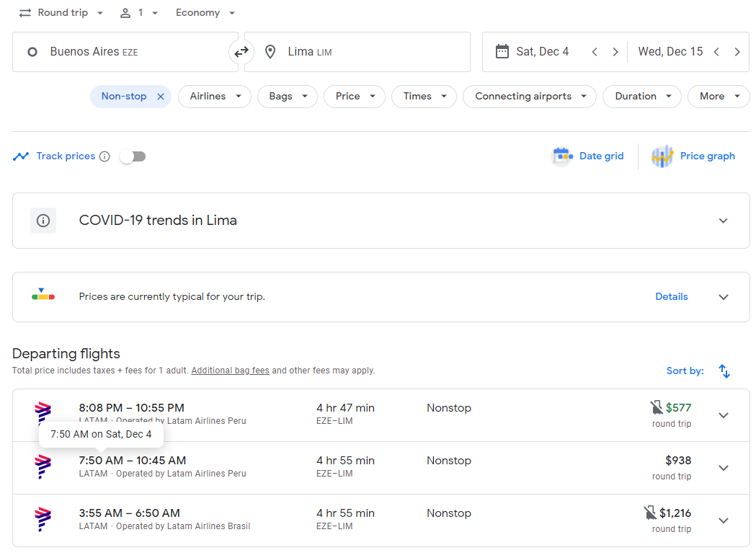Select the 8:08 PM – 10:55 PM flight
756x558 pixels.
tap(381, 415)
